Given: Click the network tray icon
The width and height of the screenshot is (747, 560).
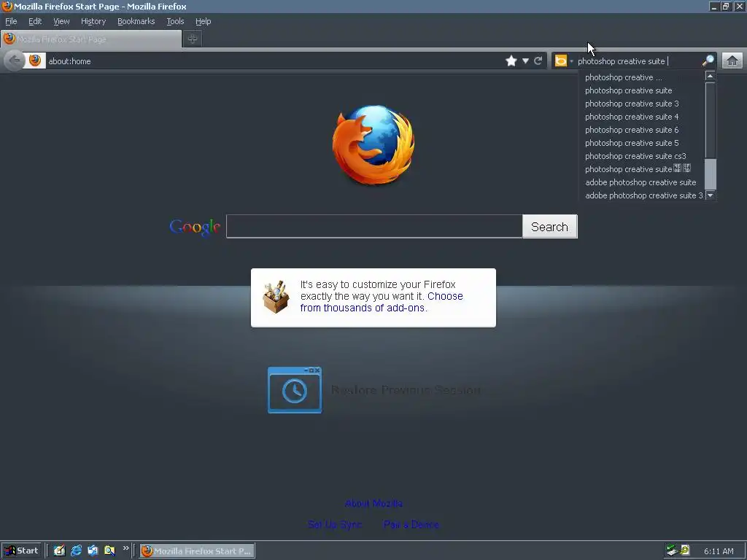Looking at the screenshot, I should [x=672, y=551].
